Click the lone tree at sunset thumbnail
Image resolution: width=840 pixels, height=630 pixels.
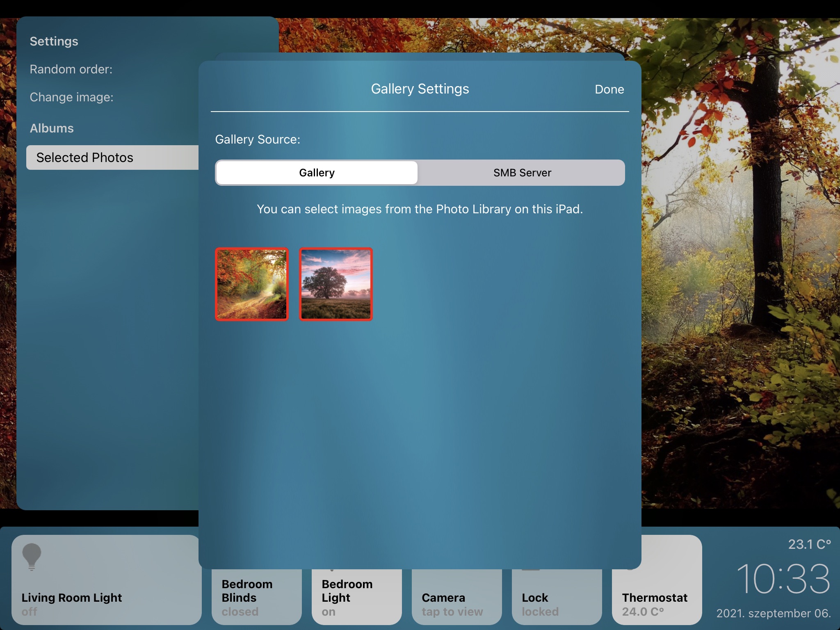click(x=336, y=284)
